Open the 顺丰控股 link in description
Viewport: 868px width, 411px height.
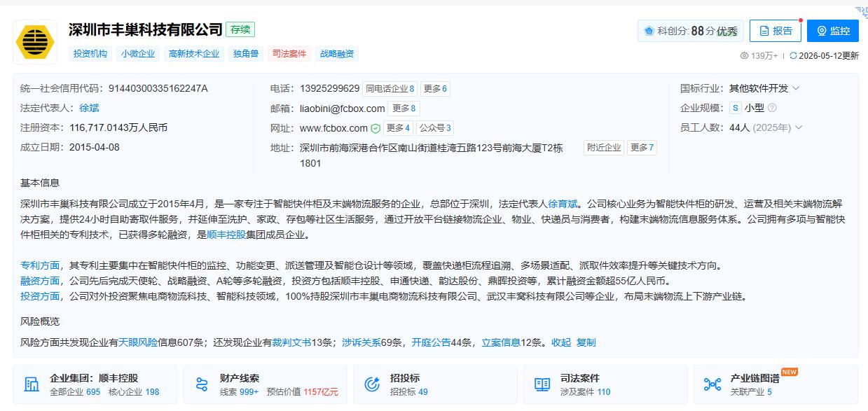tap(226, 235)
